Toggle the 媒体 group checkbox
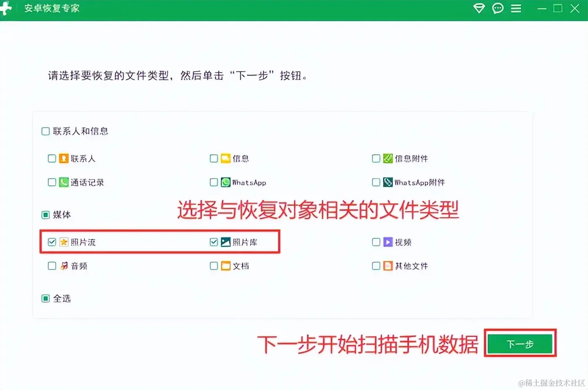 tap(45, 215)
